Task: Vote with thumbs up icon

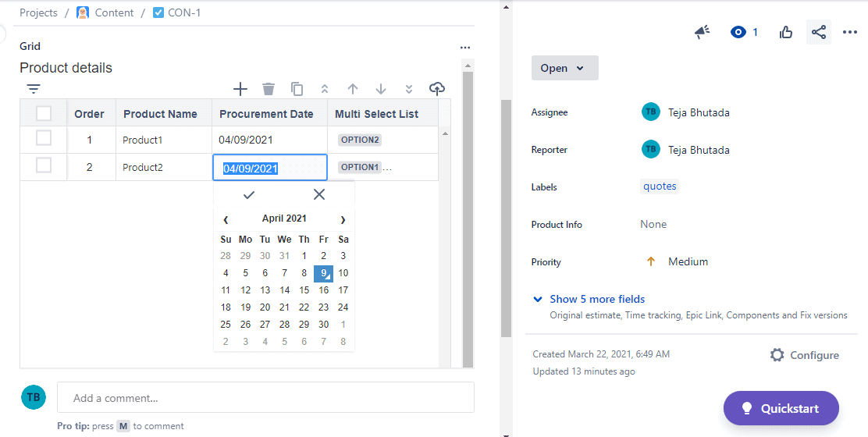Action: tap(785, 33)
